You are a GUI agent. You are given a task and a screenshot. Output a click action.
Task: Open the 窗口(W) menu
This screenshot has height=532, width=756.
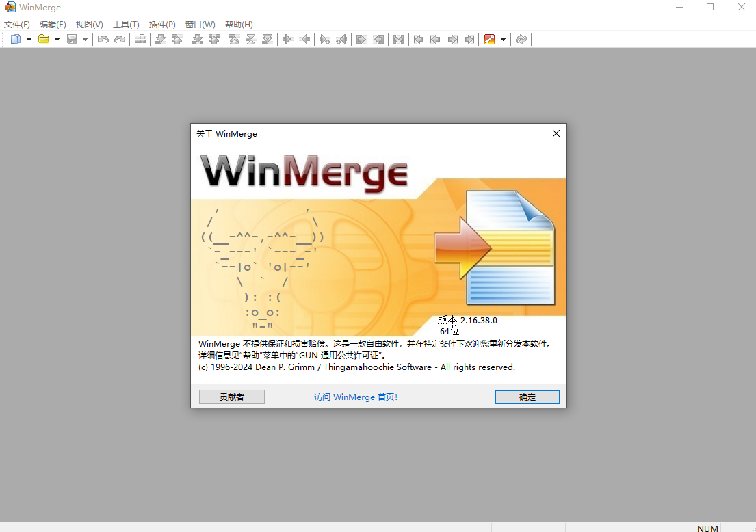click(x=200, y=24)
